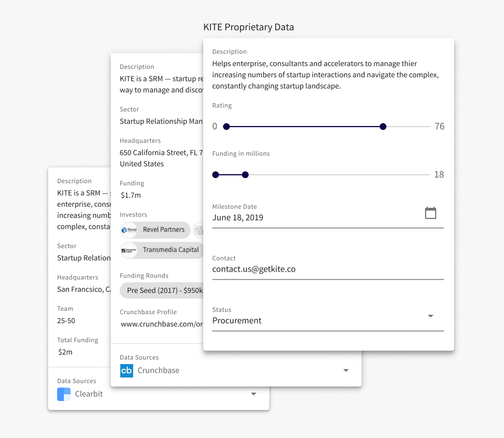Select the Revel Partners investor chip
The height and width of the screenshot is (438, 504).
click(x=155, y=230)
